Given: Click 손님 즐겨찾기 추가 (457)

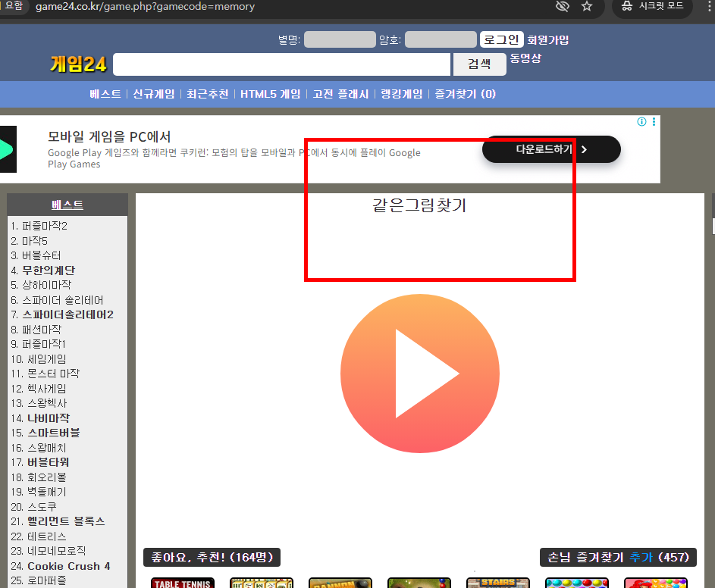Looking at the screenshot, I should 617,557.
